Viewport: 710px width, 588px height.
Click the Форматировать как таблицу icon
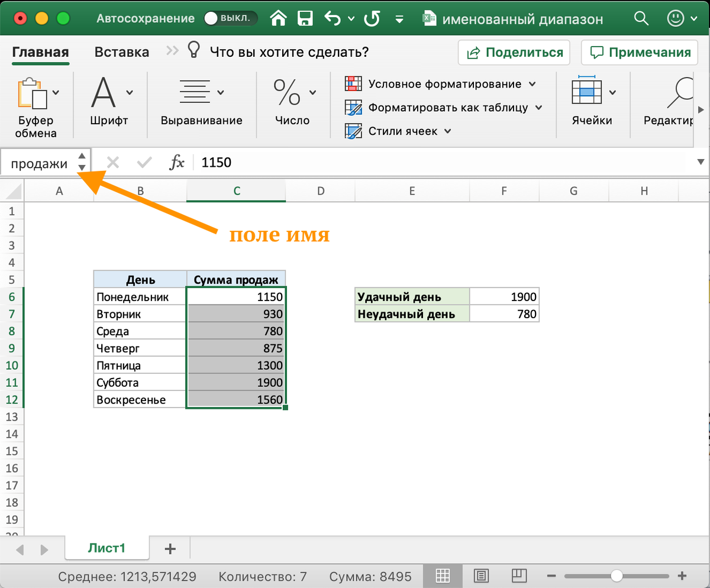point(353,108)
